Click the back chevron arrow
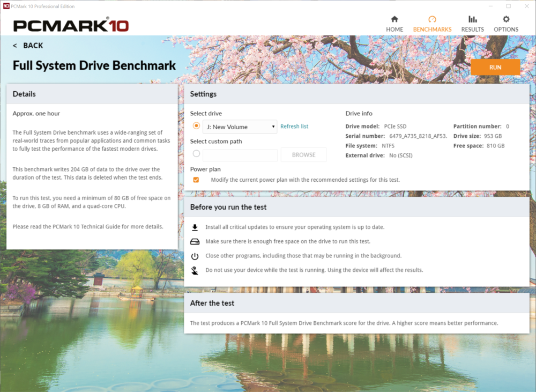 click(x=14, y=46)
